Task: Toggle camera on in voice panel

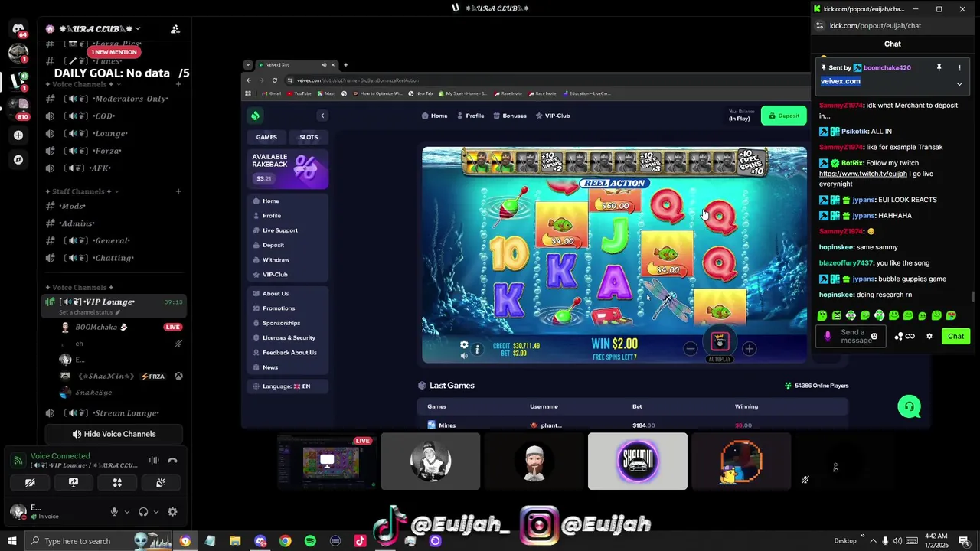Action: tap(30, 483)
